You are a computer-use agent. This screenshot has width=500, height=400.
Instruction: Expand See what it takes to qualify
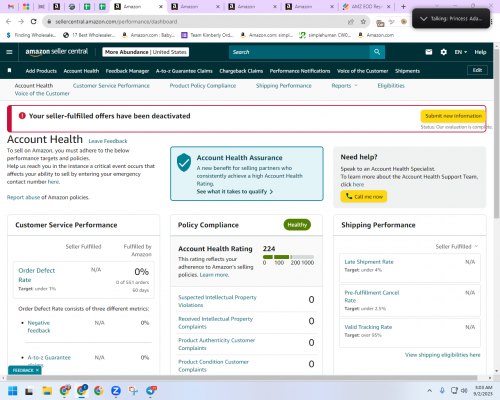coord(235,192)
